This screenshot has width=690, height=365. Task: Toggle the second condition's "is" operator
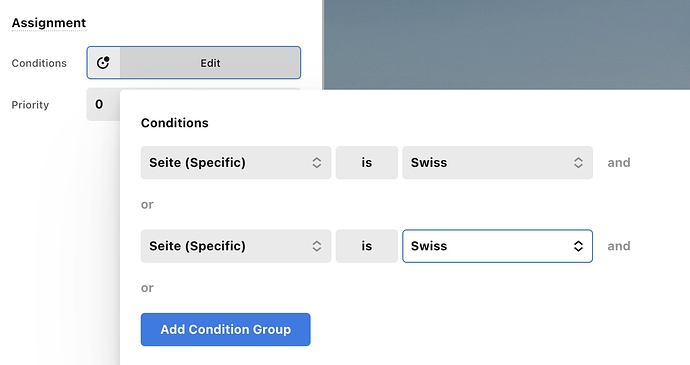pyautogui.click(x=367, y=246)
